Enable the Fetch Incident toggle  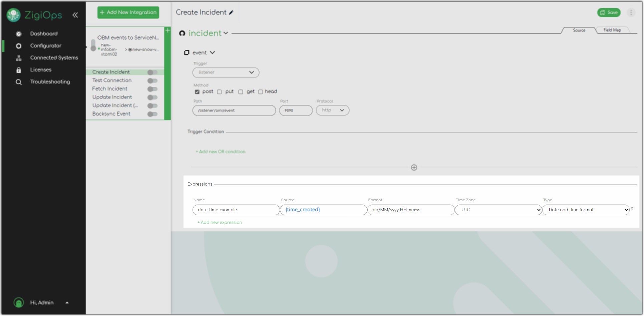pos(152,89)
